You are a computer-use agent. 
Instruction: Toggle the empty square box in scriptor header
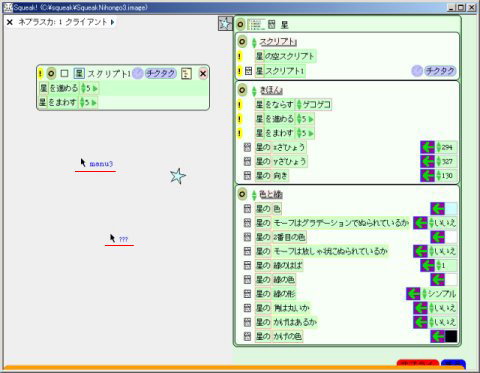click(x=64, y=73)
